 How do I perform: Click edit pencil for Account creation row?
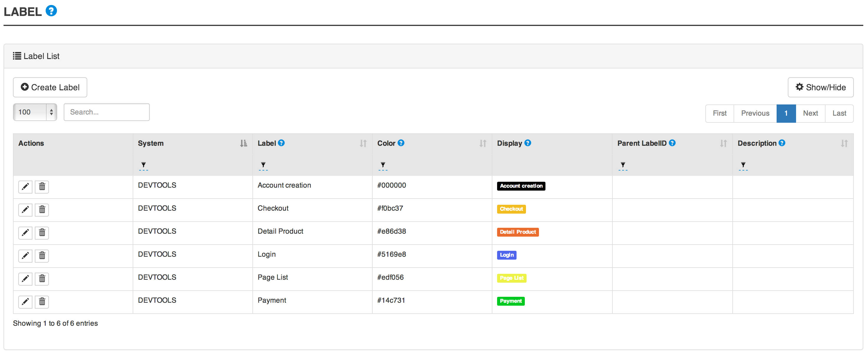[x=25, y=186]
